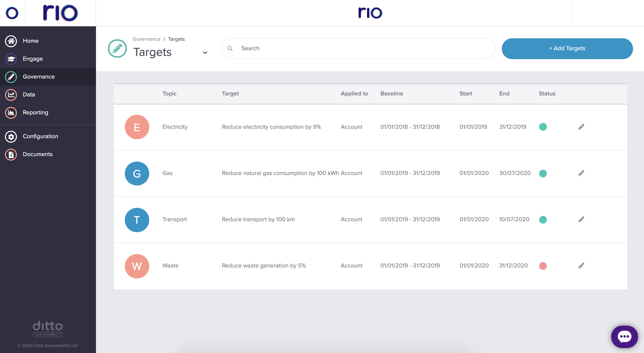The image size is (644, 353).
Task: Click the small circle logo at top left
Action: [x=12, y=13]
